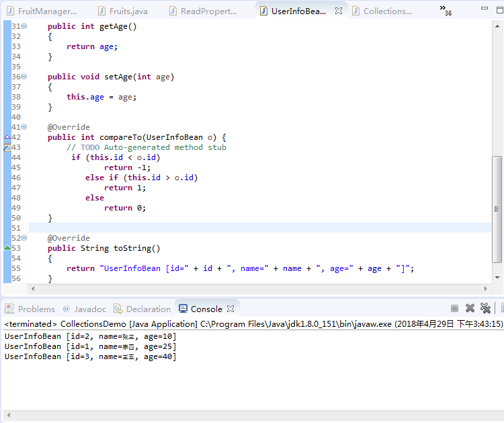Close the Console view

[x=230, y=309]
